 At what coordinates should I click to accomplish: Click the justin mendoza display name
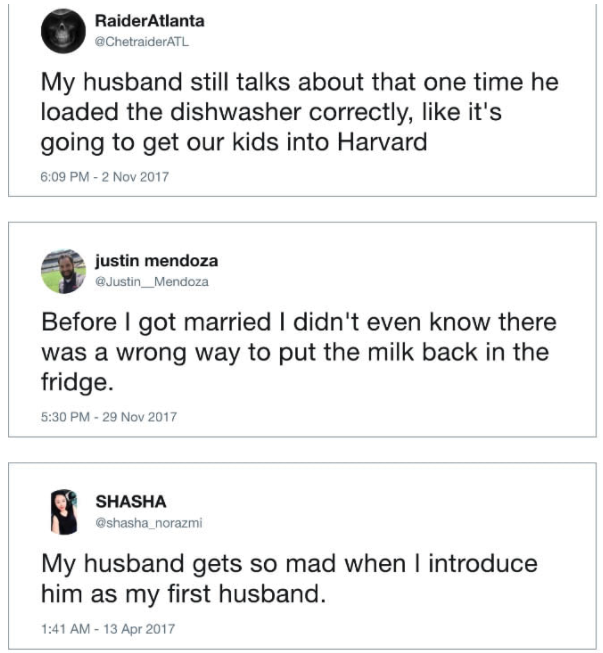coord(156,260)
